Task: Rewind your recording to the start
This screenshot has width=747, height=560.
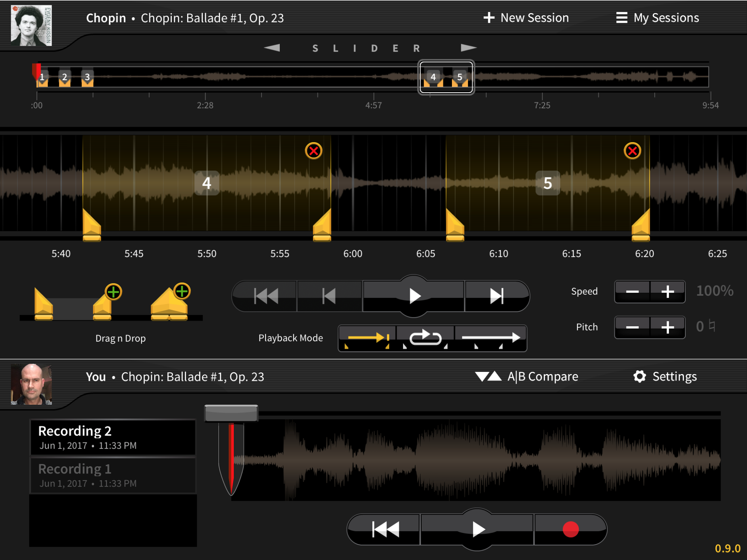Action: pyautogui.click(x=385, y=529)
